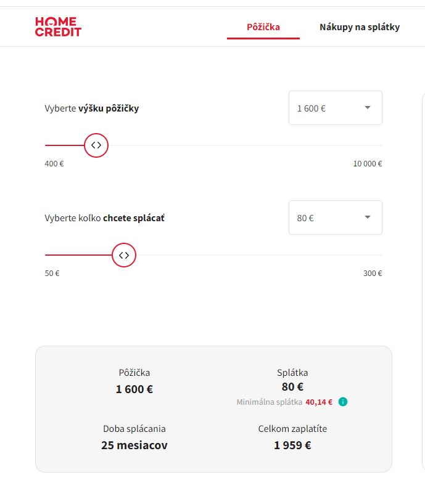425x504 pixels.
Task: Click the 300 € maximum repayment label
Action: tap(373, 274)
